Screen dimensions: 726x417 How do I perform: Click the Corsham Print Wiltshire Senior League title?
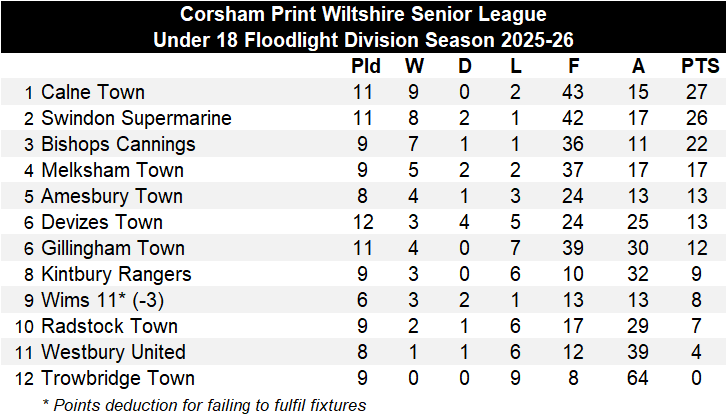tap(363, 15)
